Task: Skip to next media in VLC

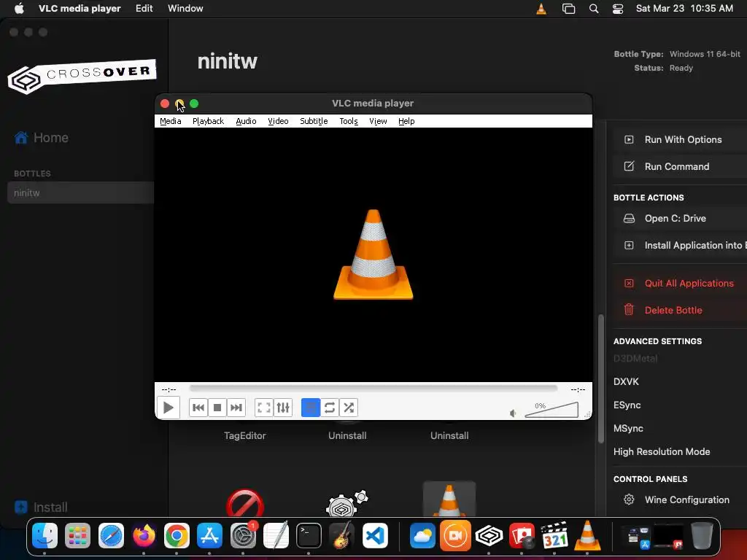Action: (236, 408)
